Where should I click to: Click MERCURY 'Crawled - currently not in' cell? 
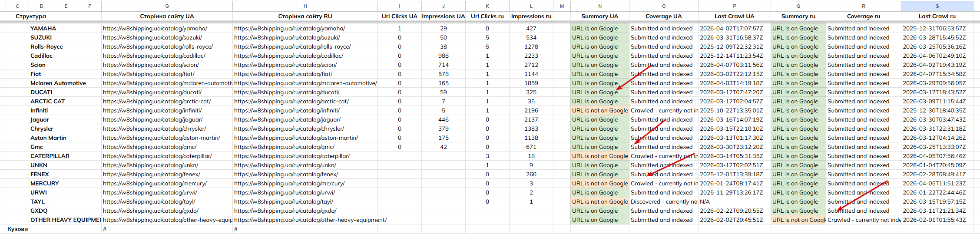pos(664,184)
